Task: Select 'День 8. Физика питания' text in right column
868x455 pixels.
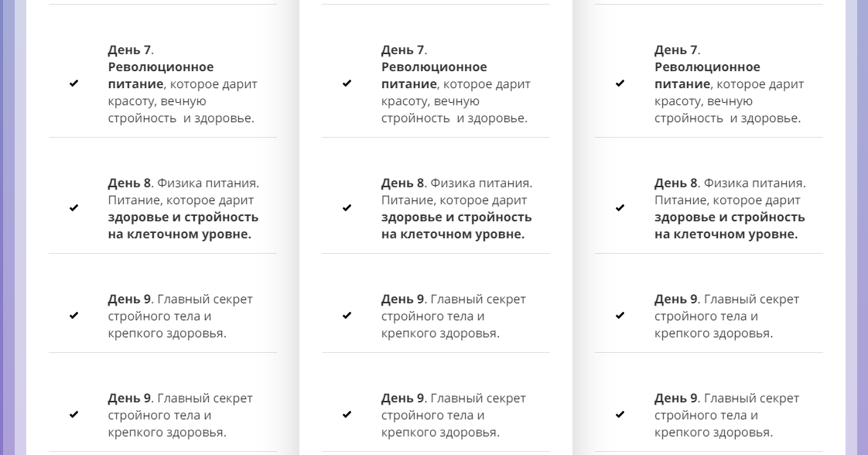Action: pyautogui.click(x=730, y=183)
